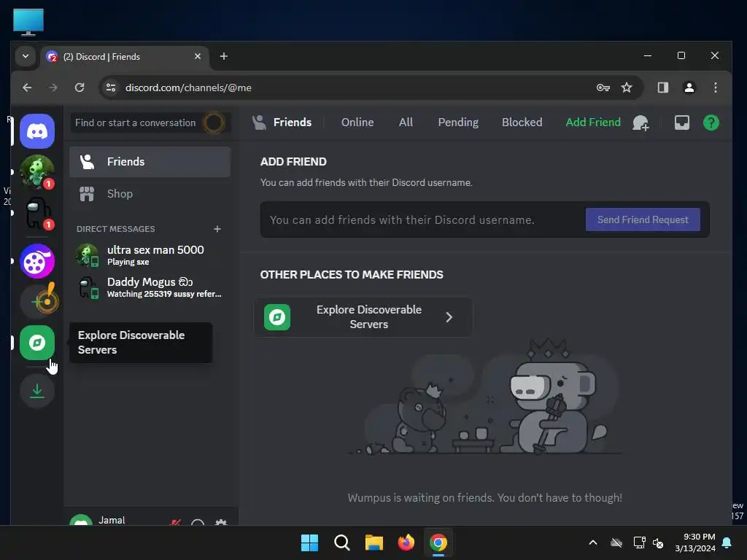The height and width of the screenshot is (560, 747).
Task: Bookmark this page with the star
Action: coord(627,87)
